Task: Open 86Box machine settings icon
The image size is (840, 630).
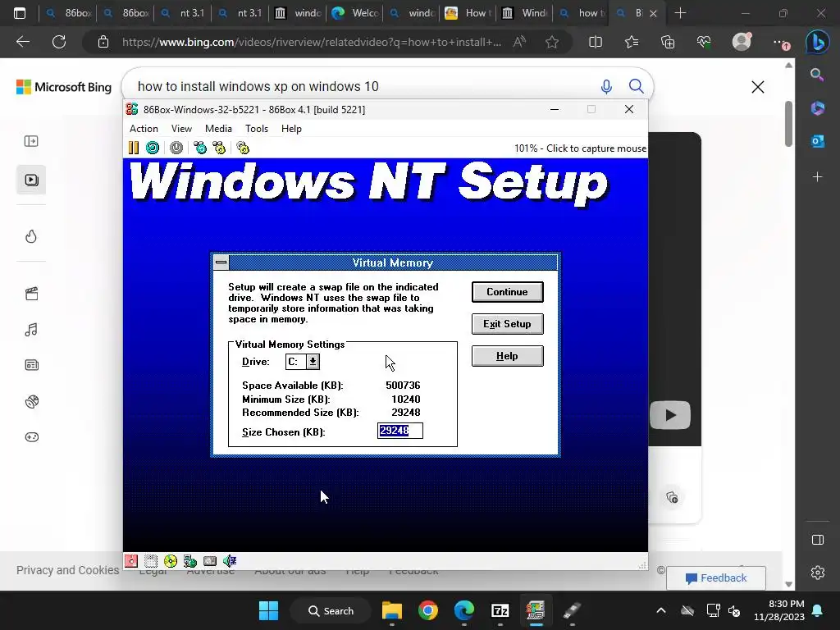Action: click(x=243, y=148)
